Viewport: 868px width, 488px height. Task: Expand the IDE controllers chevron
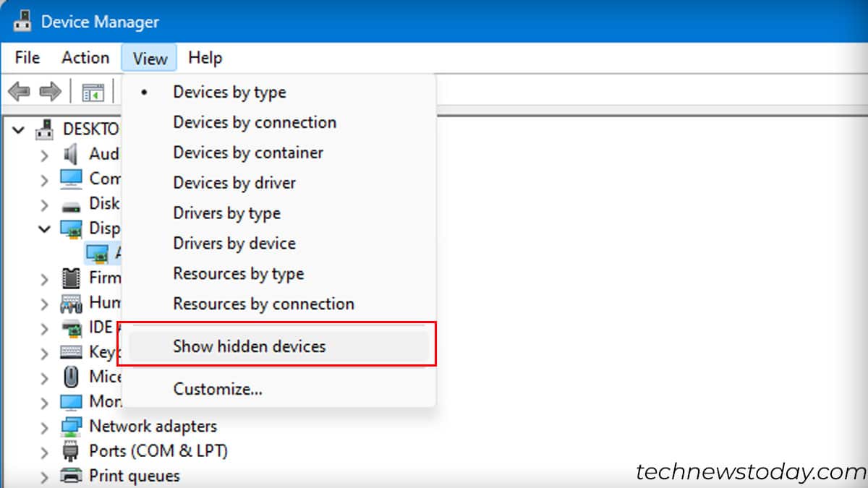coord(45,328)
